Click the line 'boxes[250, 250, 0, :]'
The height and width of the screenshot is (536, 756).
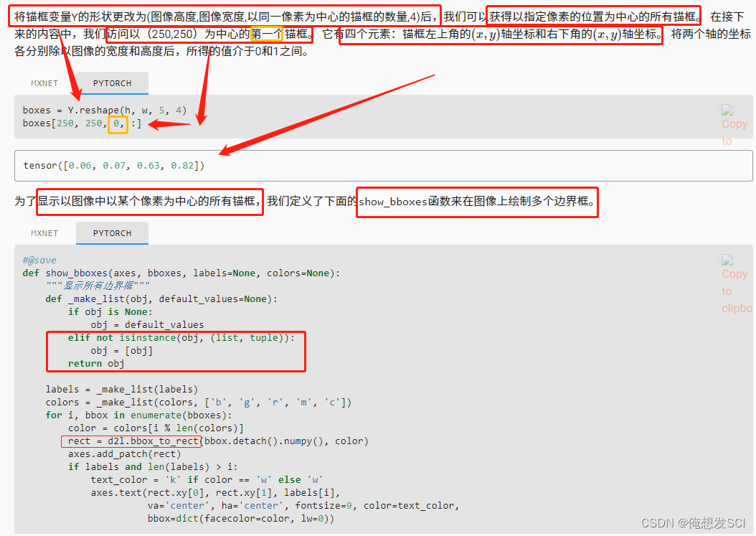coord(82,123)
